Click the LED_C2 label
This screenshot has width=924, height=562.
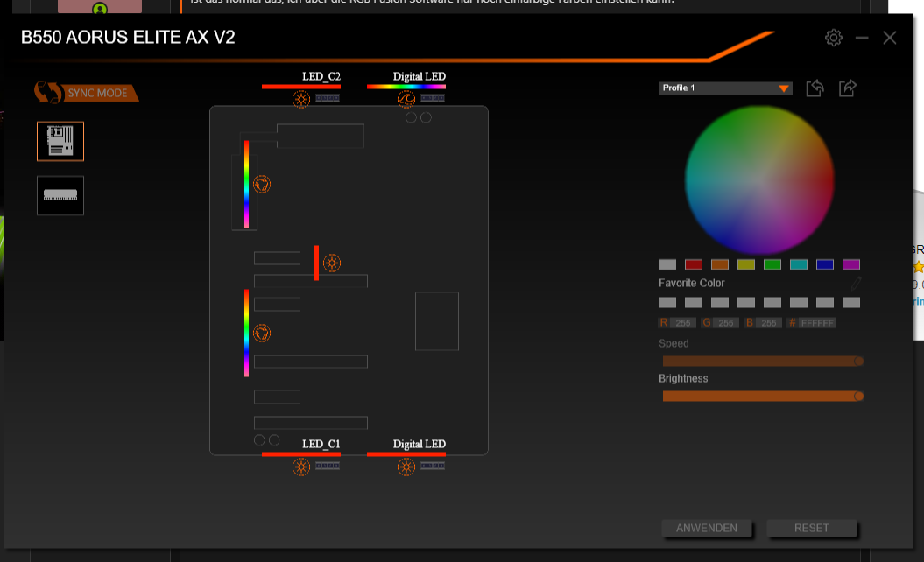click(x=321, y=76)
